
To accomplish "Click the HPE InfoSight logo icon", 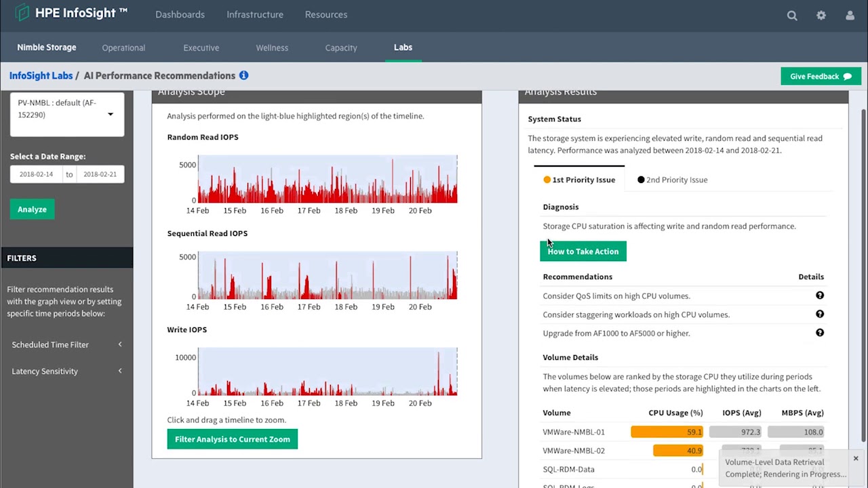I will tap(22, 13).
